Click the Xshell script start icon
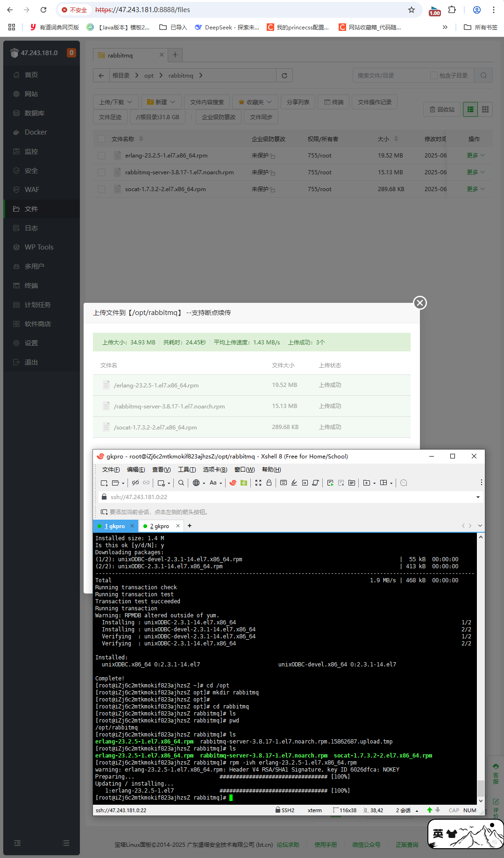The width and height of the screenshot is (504, 858). pos(330,483)
